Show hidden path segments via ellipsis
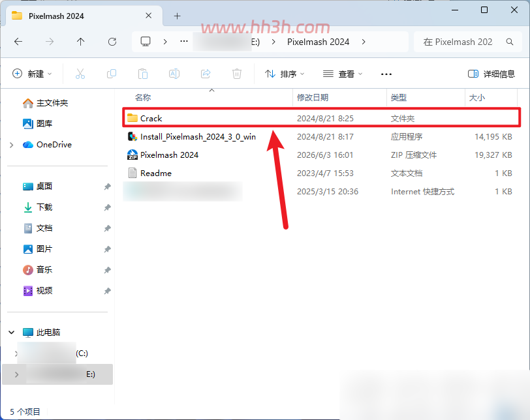 pos(184,41)
